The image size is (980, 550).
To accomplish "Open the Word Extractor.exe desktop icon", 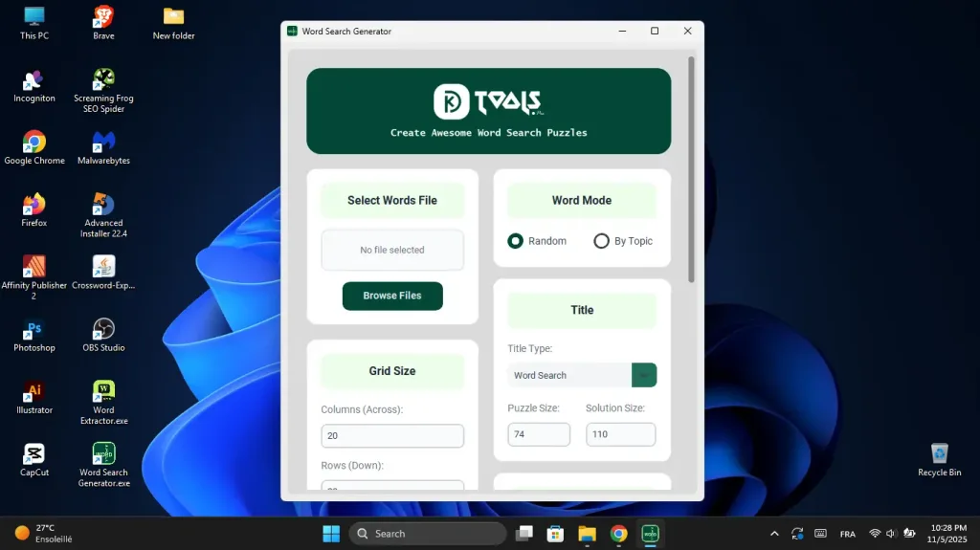I will pyautogui.click(x=103, y=392).
